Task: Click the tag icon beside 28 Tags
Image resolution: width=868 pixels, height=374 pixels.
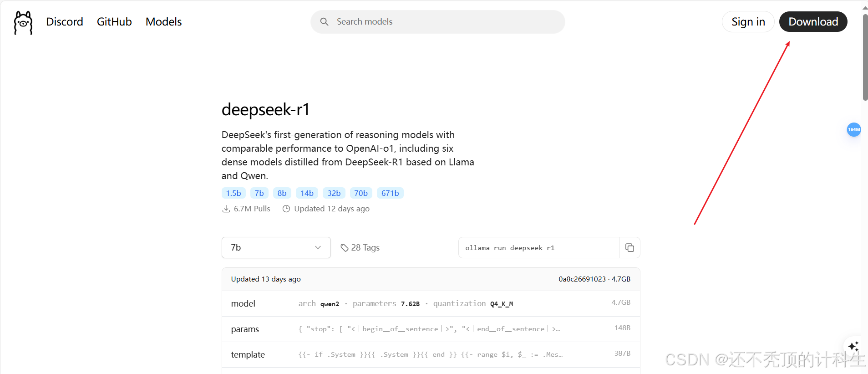Action: (x=345, y=248)
